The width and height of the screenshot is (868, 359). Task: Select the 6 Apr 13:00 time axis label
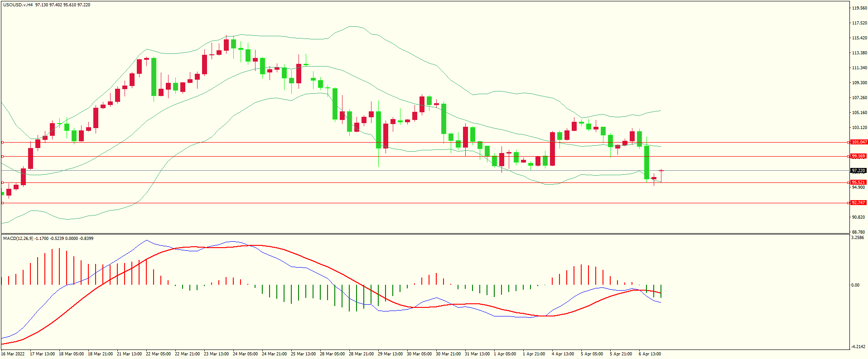click(650, 354)
